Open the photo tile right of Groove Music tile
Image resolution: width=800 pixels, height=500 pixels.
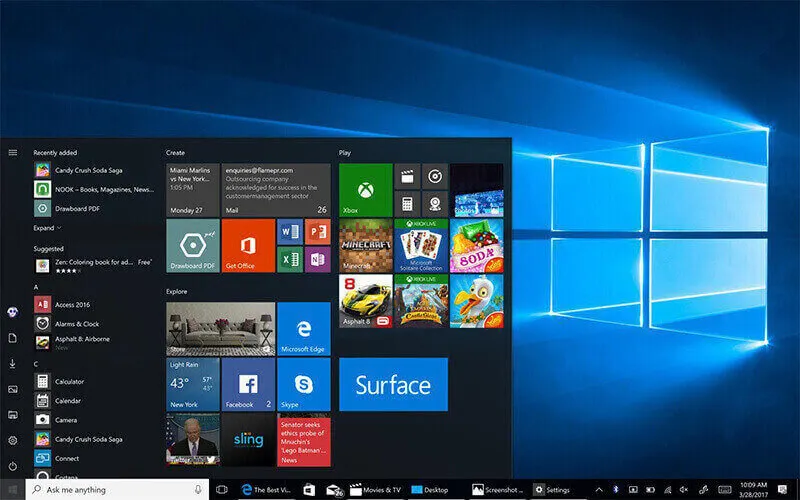pyautogui.click(x=477, y=190)
